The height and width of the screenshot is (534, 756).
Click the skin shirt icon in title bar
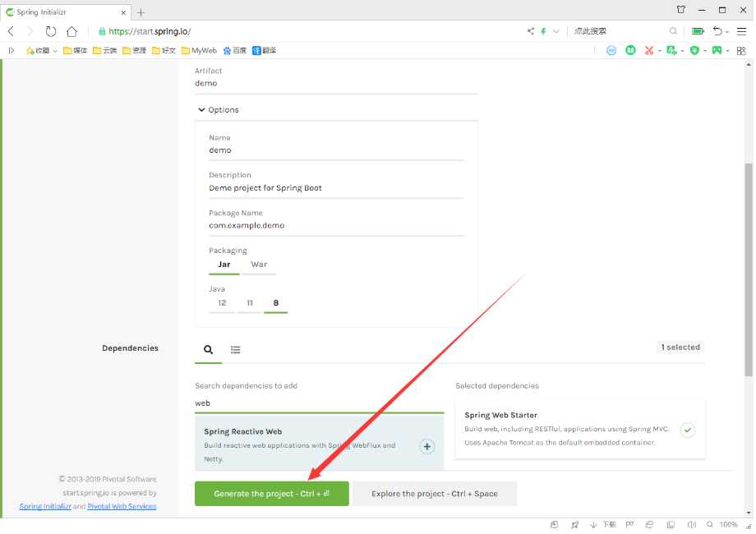[x=680, y=10]
